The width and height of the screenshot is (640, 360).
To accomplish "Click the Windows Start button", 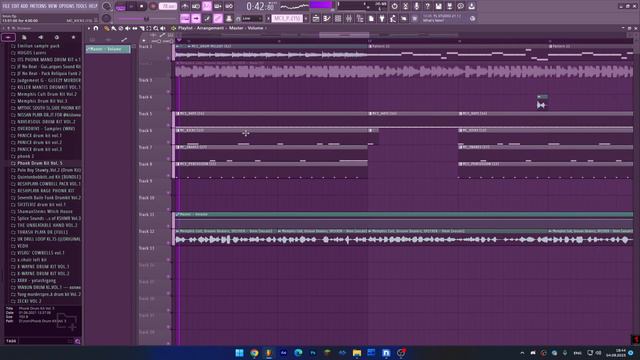I will tap(240, 353).
